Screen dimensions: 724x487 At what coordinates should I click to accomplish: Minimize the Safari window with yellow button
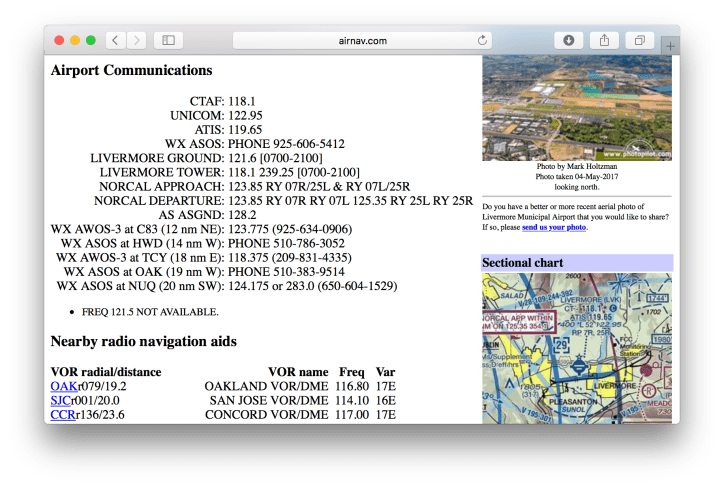[75, 41]
